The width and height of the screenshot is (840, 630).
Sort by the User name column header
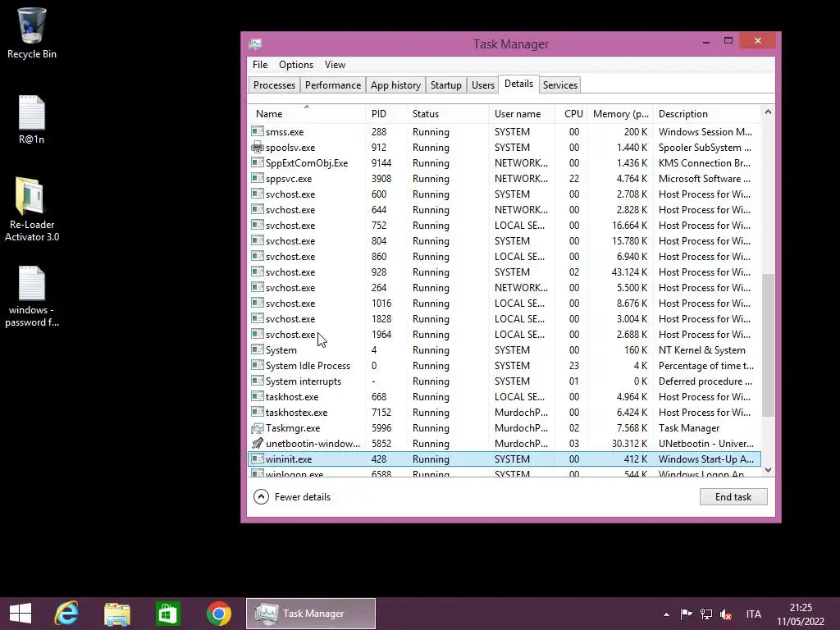click(x=522, y=113)
